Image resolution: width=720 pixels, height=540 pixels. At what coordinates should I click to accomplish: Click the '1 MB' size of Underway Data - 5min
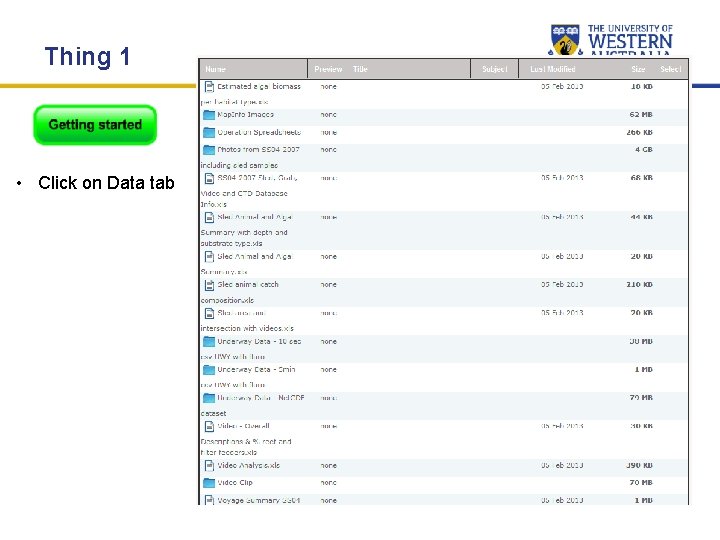644,370
